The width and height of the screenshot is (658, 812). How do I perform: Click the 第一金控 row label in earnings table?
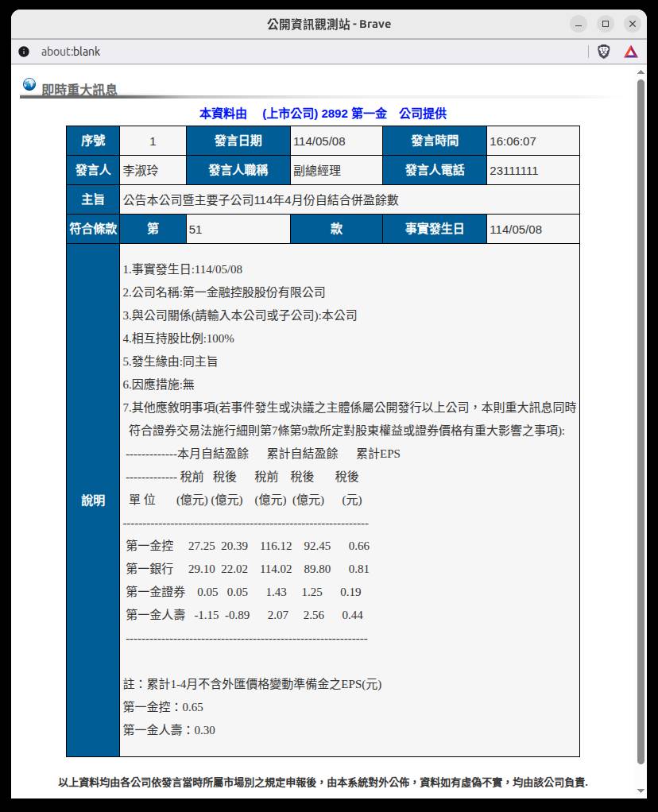tap(149, 545)
